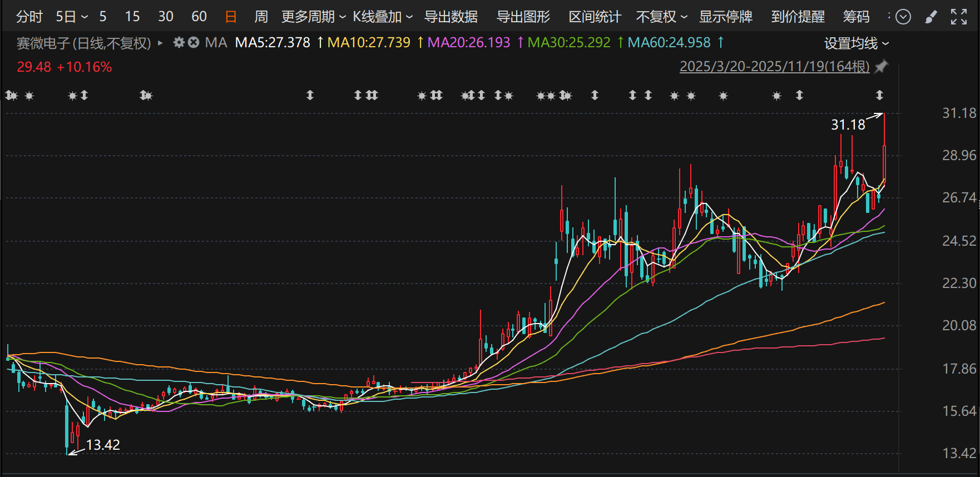
Task: Toggle 区间统计 range statistics mode
Action: (x=595, y=17)
